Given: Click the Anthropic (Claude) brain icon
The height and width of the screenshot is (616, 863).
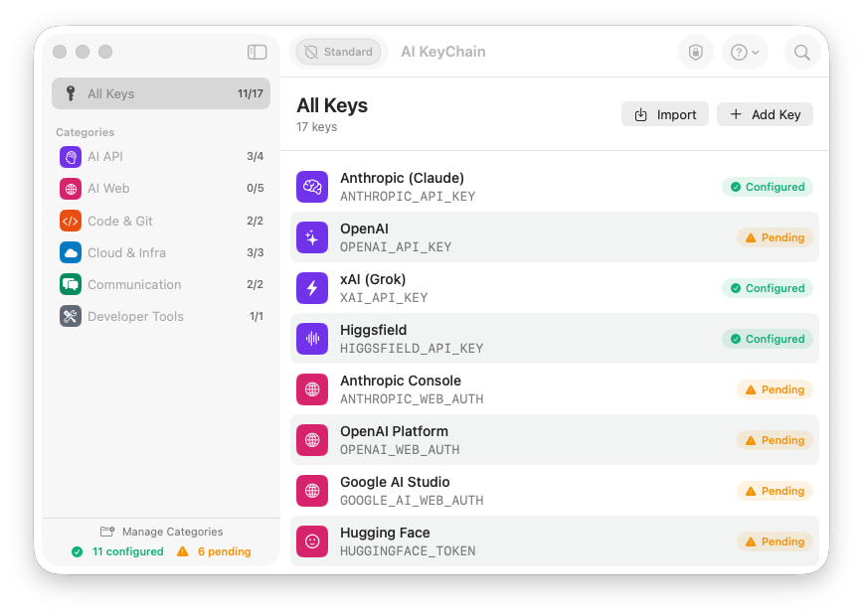Looking at the screenshot, I should (x=312, y=187).
